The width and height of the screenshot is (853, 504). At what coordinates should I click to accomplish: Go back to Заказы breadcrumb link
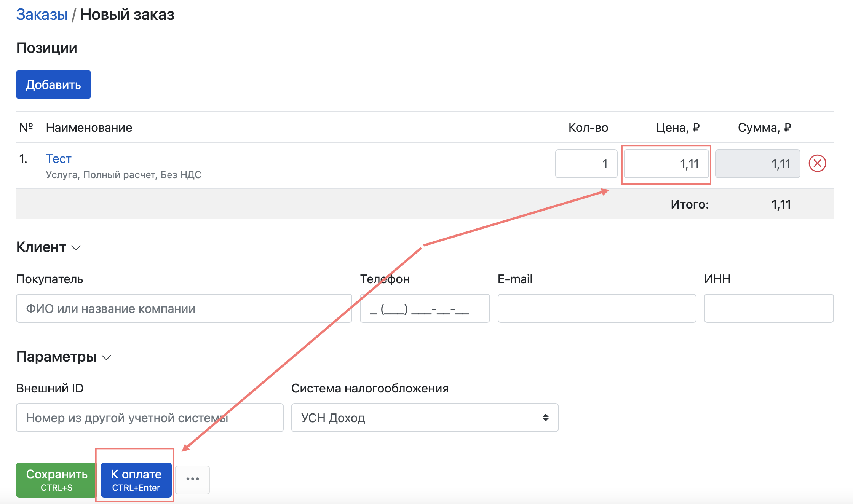tap(42, 14)
